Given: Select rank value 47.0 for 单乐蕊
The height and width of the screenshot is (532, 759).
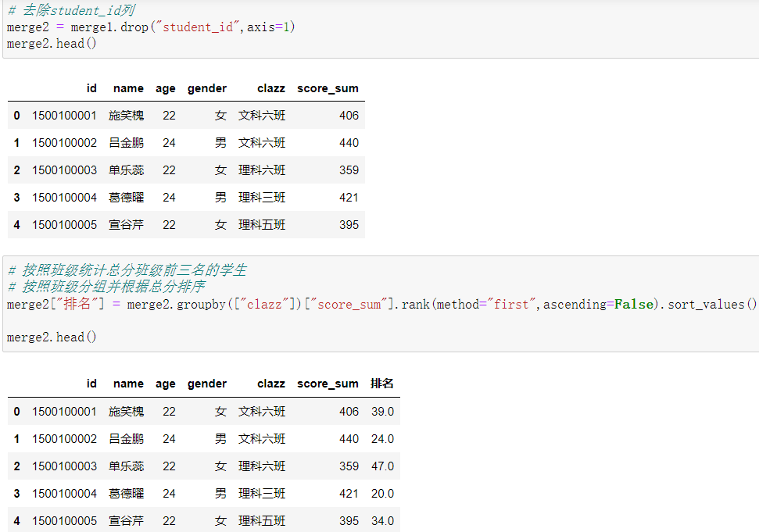Looking at the screenshot, I should coord(382,466).
